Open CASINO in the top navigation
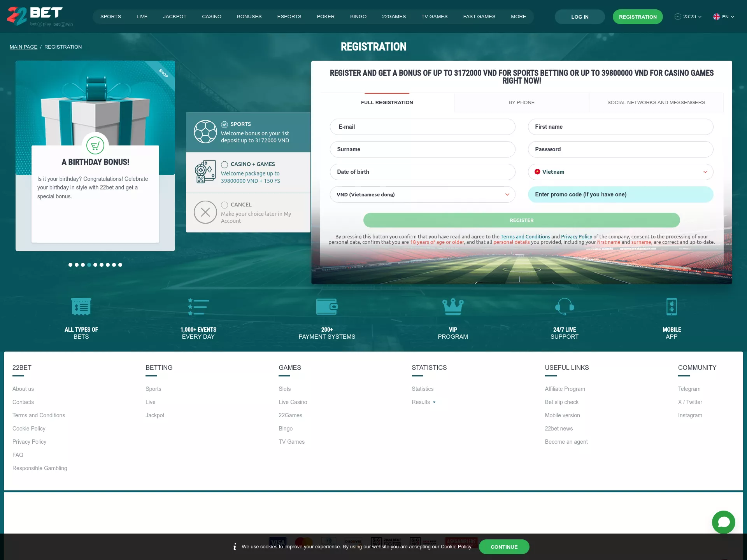 pyautogui.click(x=212, y=17)
